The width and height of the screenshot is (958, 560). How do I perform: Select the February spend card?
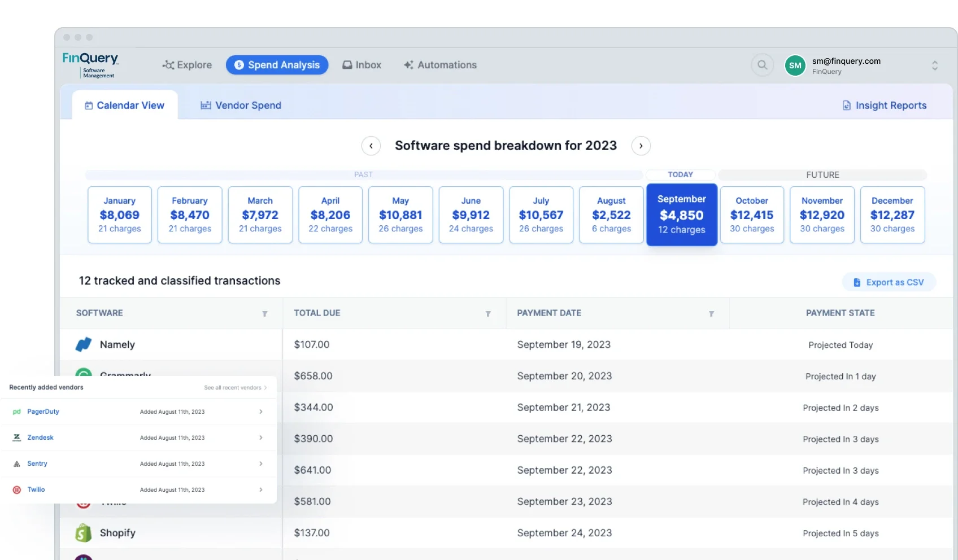coord(190,215)
